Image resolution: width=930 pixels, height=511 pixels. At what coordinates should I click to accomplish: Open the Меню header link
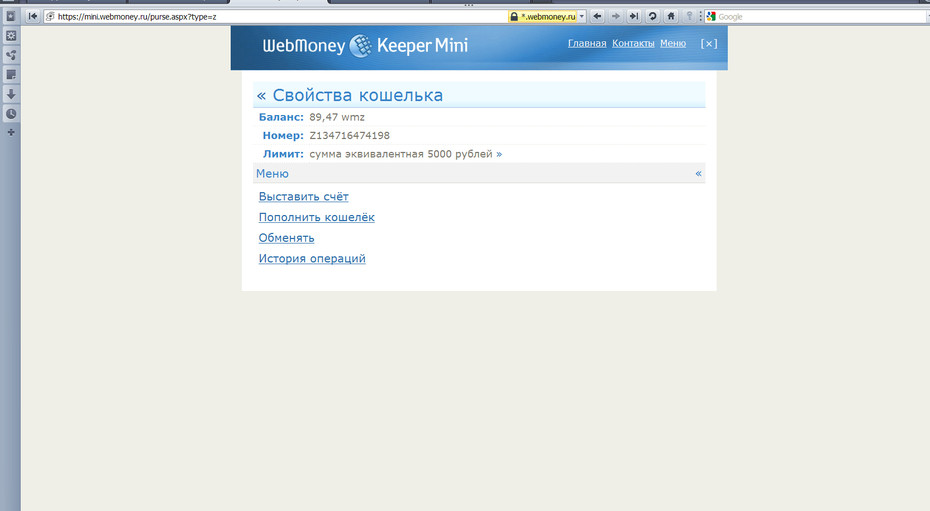tap(673, 43)
